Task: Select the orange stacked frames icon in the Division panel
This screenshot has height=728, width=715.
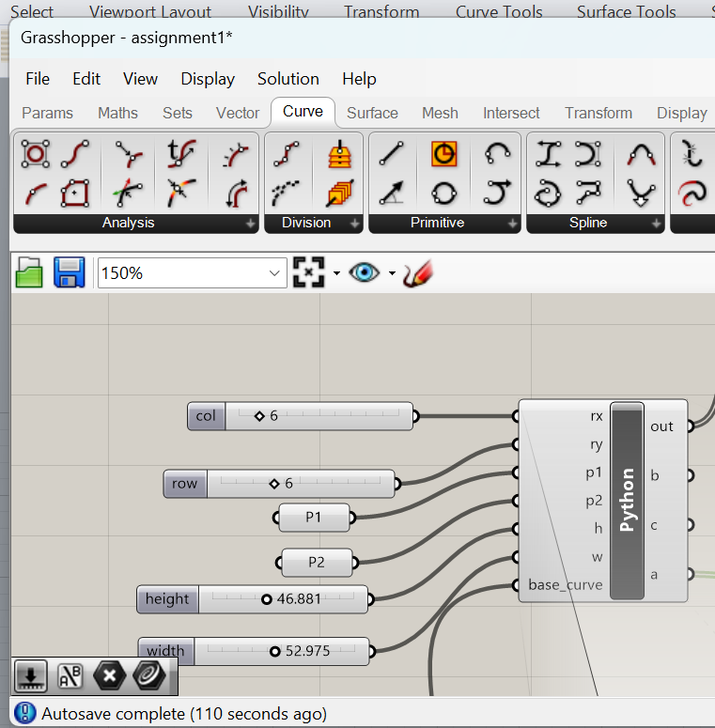Action: (340, 194)
